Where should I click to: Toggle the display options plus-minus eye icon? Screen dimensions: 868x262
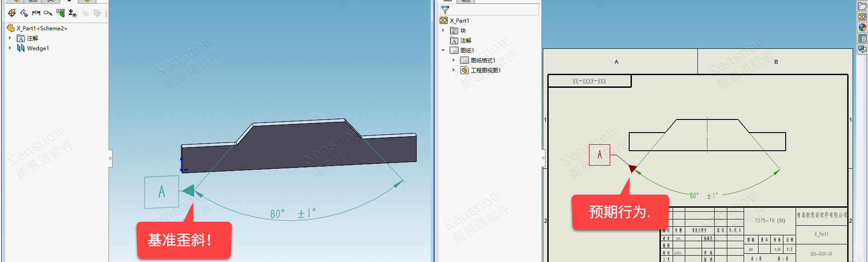tap(72, 13)
